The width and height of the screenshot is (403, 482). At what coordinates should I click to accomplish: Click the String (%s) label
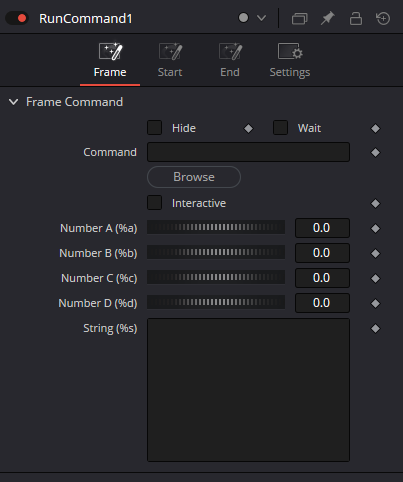pyautogui.click(x=110, y=329)
